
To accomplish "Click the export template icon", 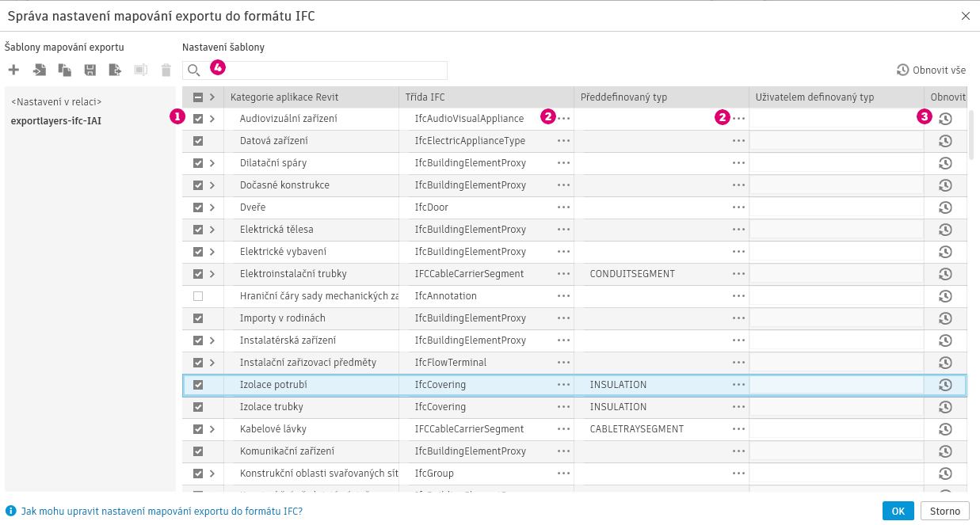I will (x=116, y=70).
